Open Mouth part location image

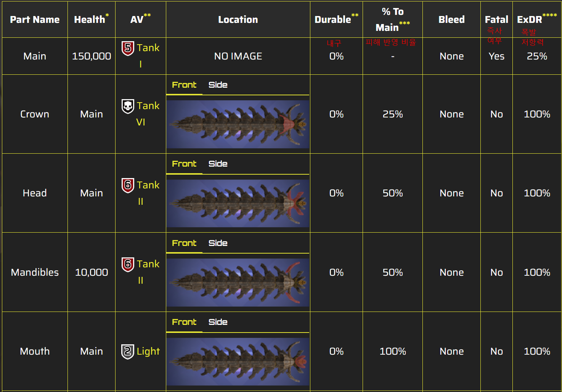(x=238, y=361)
